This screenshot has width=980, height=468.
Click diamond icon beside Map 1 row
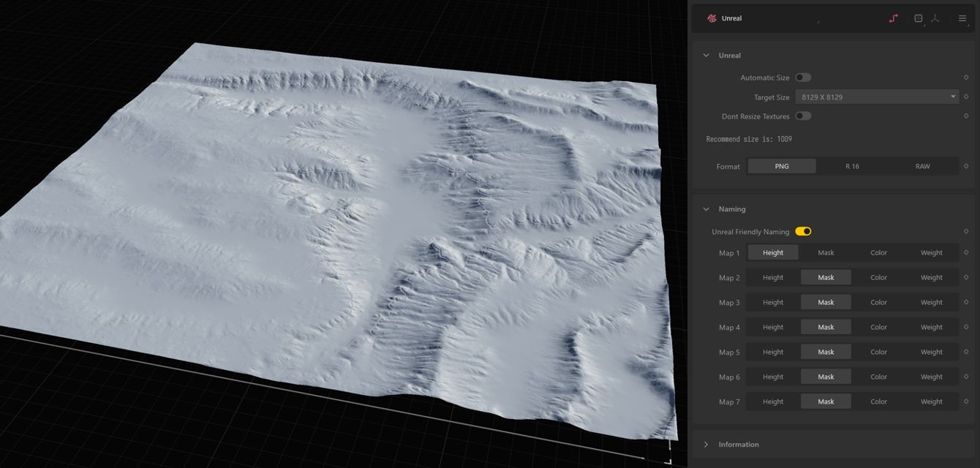tap(966, 253)
